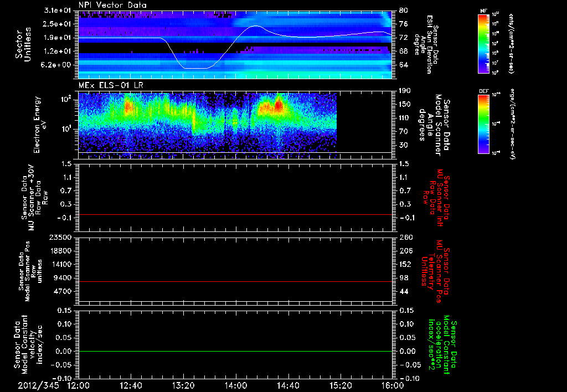Click the 'DEF' label above the color bar
Screen dimensions: 567x392
pyautogui.click(x=483, y=91)
